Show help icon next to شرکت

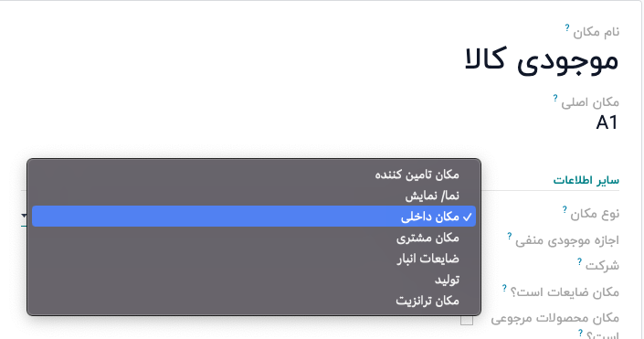coord(579,261)
